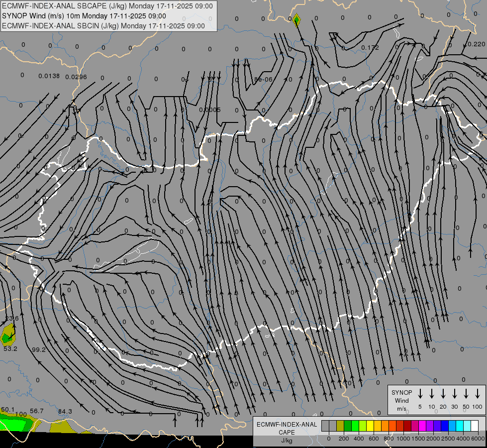Click the SBCAPE title line in header

coord(107,6)
